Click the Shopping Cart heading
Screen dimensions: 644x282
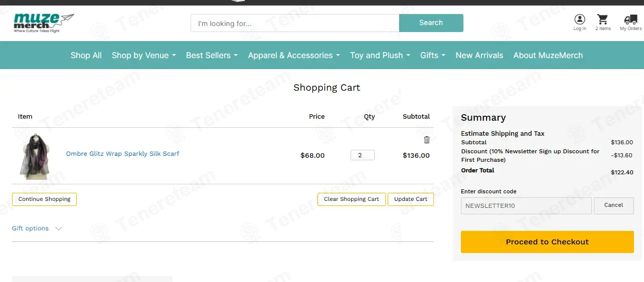click(327, 88)
